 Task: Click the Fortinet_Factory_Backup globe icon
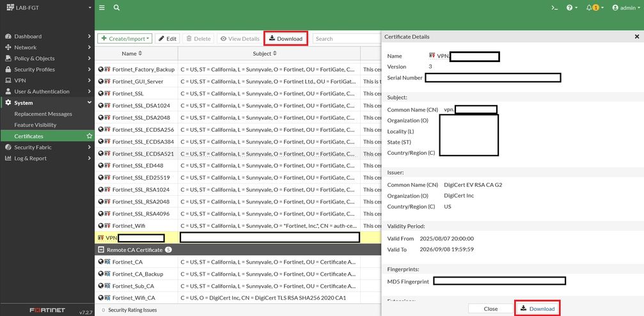100,70
